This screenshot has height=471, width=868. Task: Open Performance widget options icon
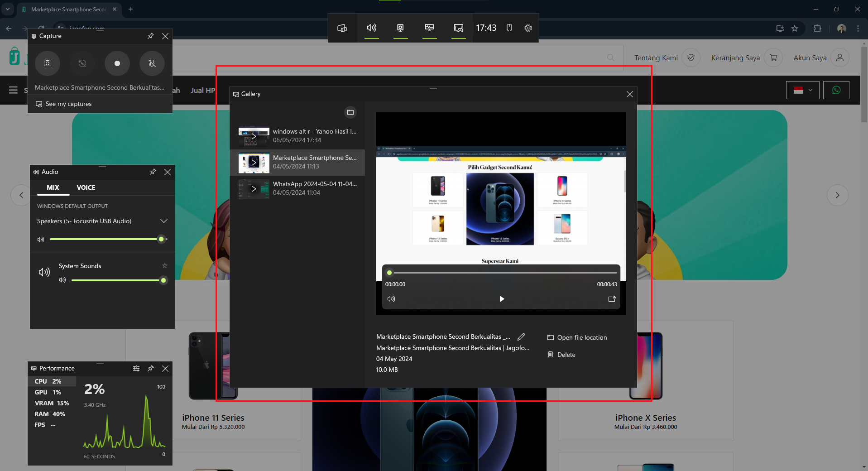(136, 369)
